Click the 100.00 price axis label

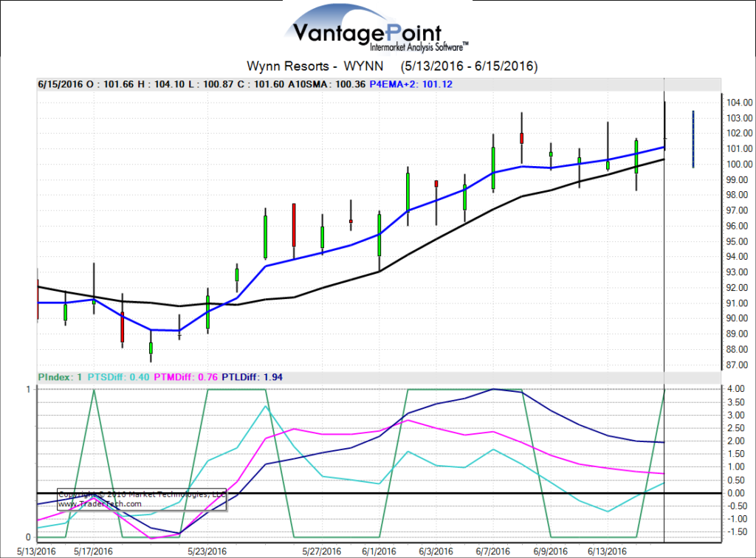(740, 164)
